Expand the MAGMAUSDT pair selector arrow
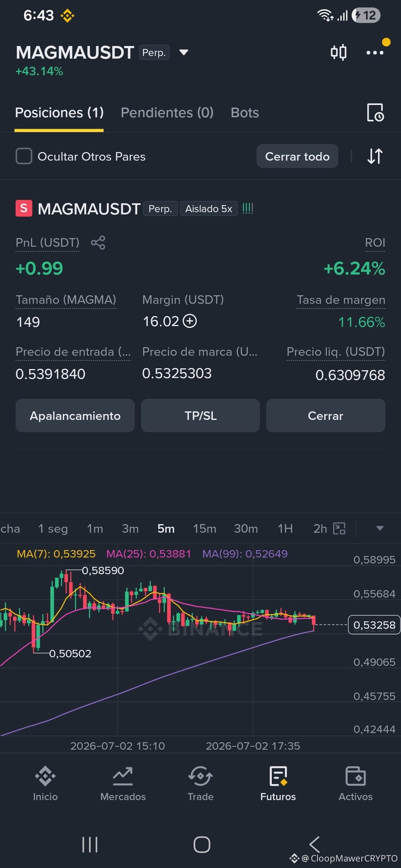The image size is (401, 868). click(183, 52)
